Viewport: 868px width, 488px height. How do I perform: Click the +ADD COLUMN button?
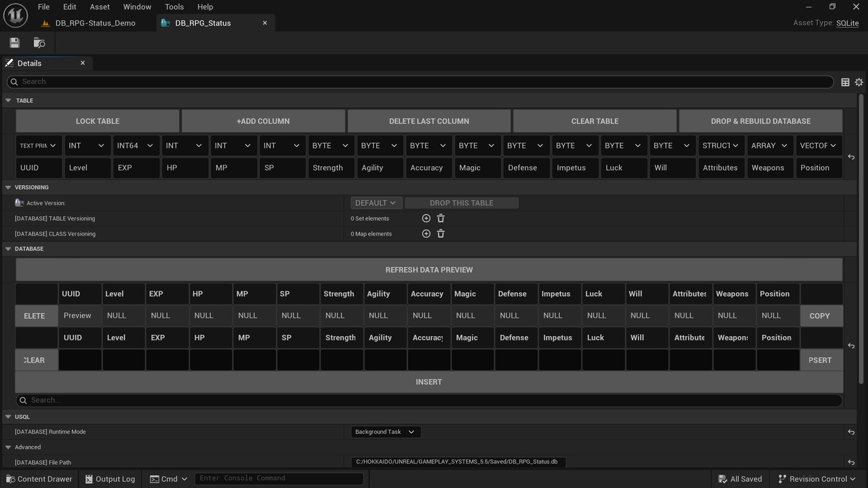coord(263,121)
